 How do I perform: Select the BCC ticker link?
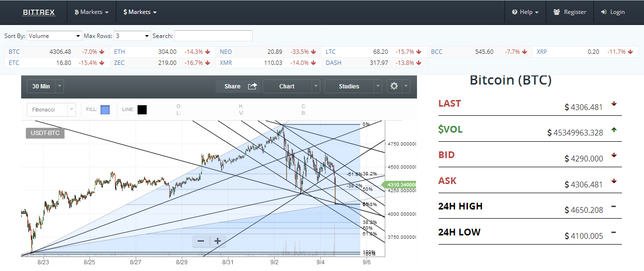pyautogui.click(x=437, y=52)
